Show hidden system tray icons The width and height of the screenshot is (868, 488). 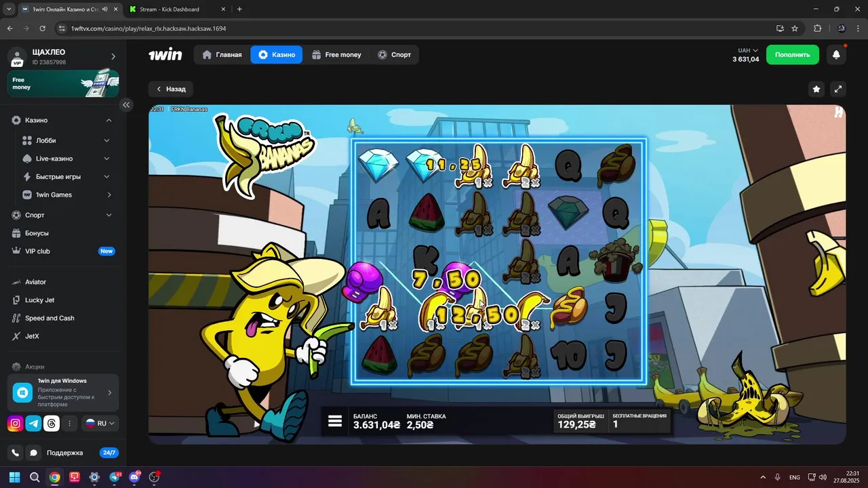pos(763,477)
